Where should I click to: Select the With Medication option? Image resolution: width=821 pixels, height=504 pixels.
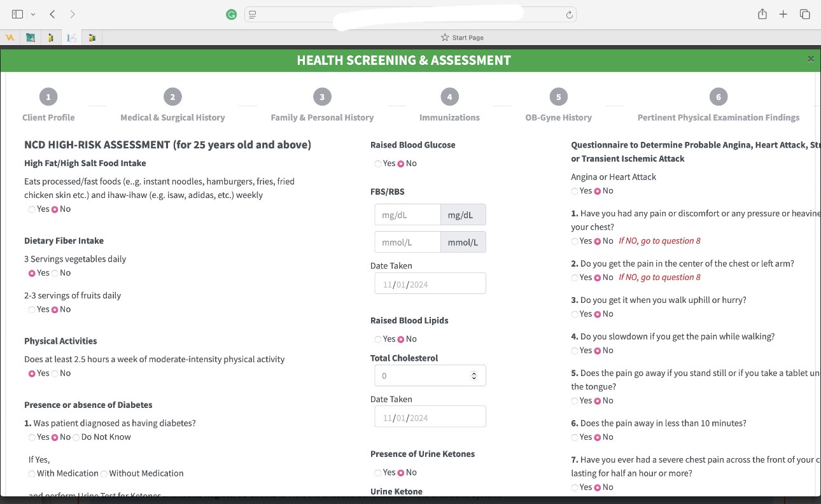[x=32, y=474]
